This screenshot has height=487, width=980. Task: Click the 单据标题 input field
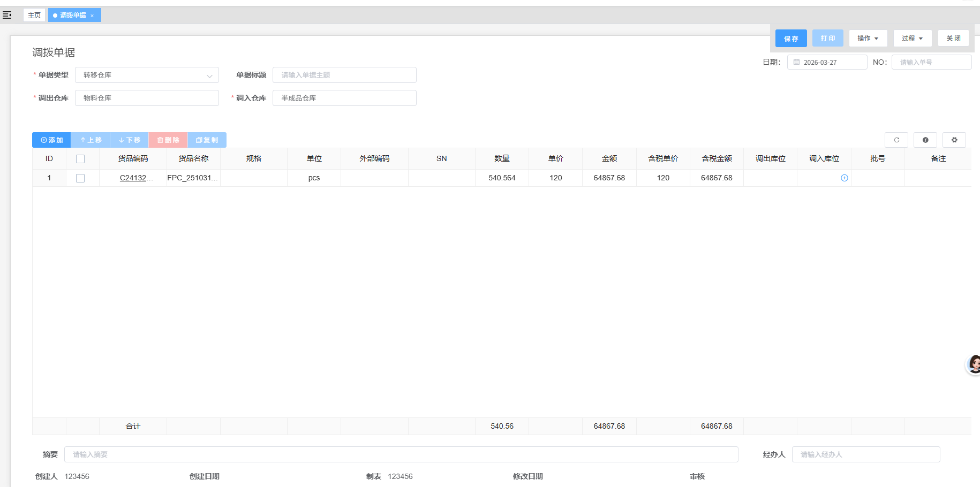[344, 75]
